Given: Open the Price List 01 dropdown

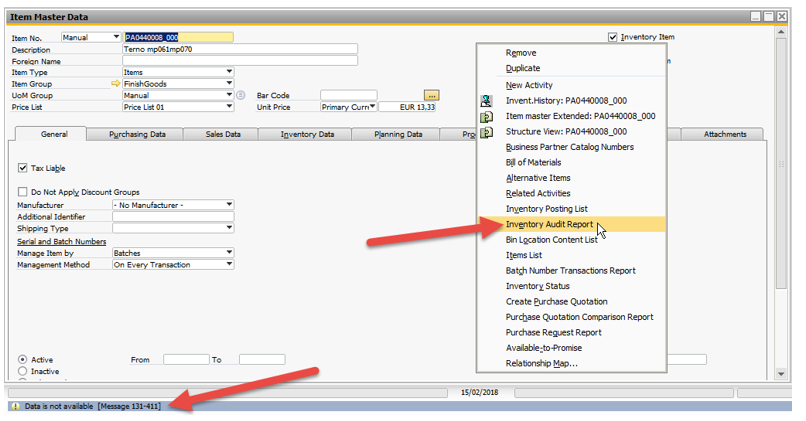Looking at the screenshot, I should pos(229,106).
